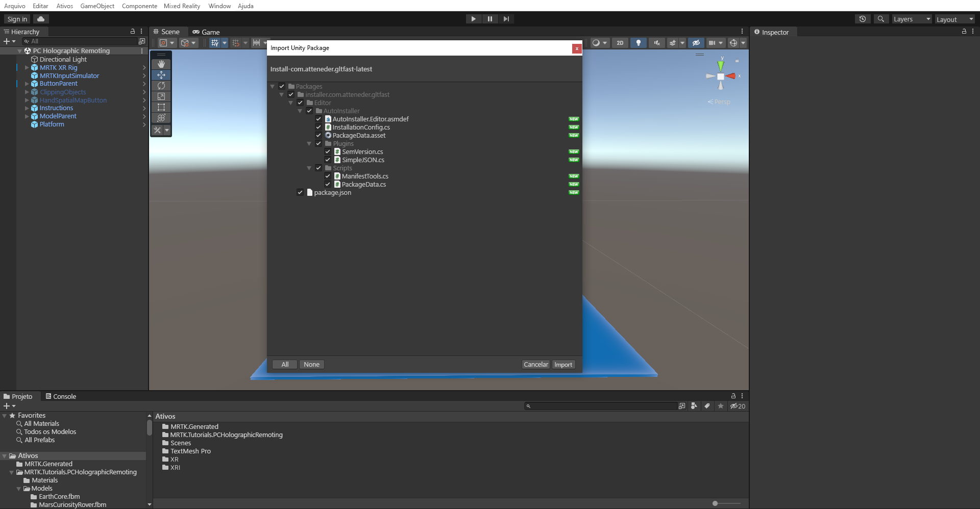
Task: Disable import of InstallationConfig.cs
Action: click(x=318, y=127)
